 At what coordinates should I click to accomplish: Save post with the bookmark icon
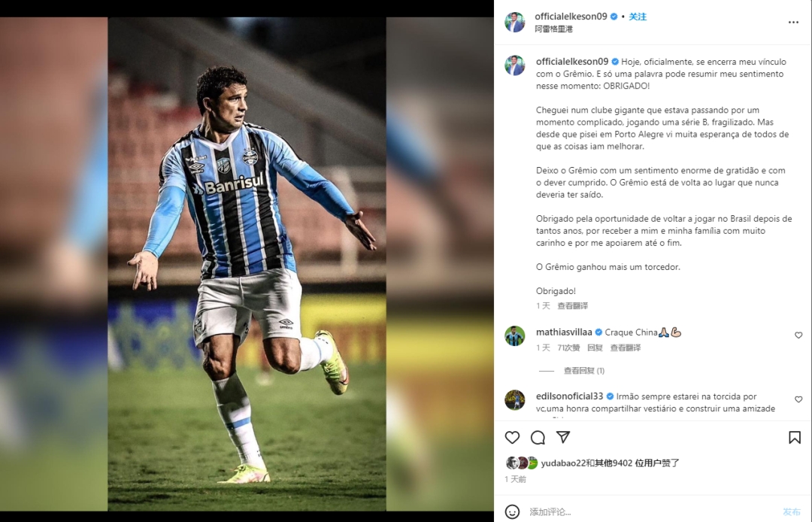(x=795, y=438)
